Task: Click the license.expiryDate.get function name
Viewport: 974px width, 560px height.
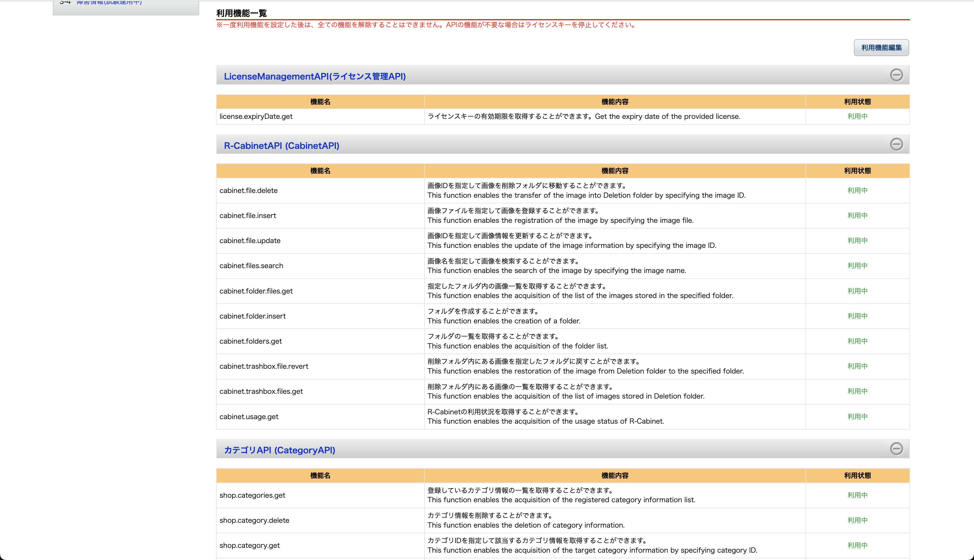Action: [256, 117]
